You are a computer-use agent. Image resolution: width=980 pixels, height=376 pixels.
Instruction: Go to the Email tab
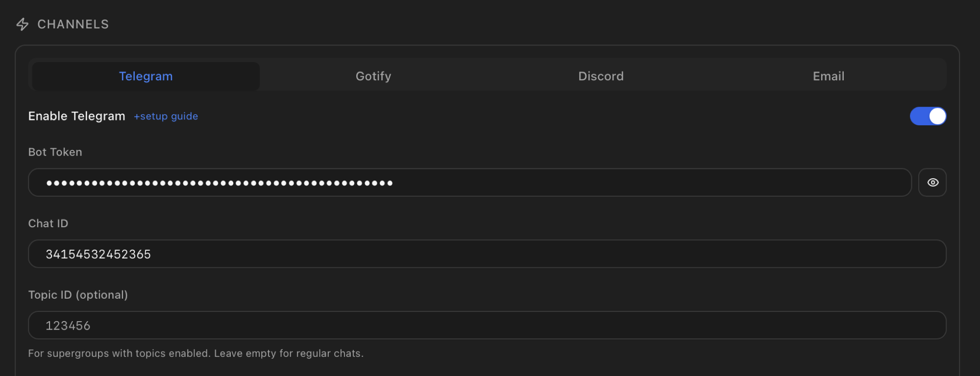pyautogui.click(x=829, y=76)
